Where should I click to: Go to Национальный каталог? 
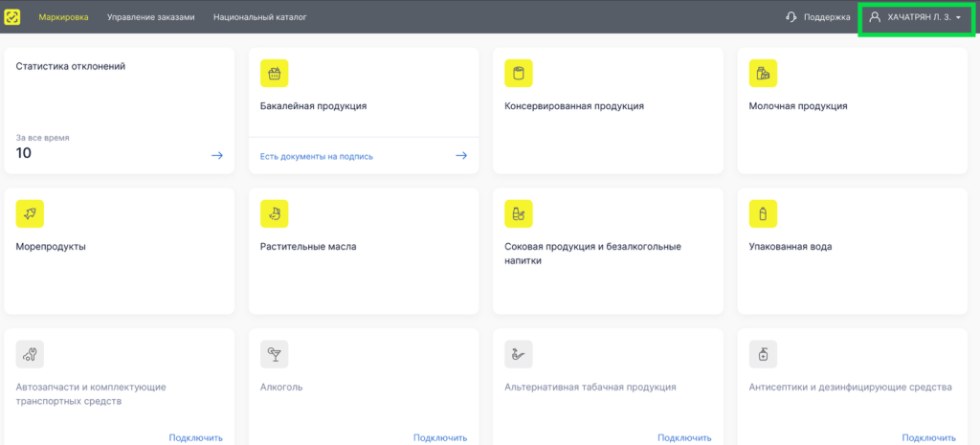260,17
